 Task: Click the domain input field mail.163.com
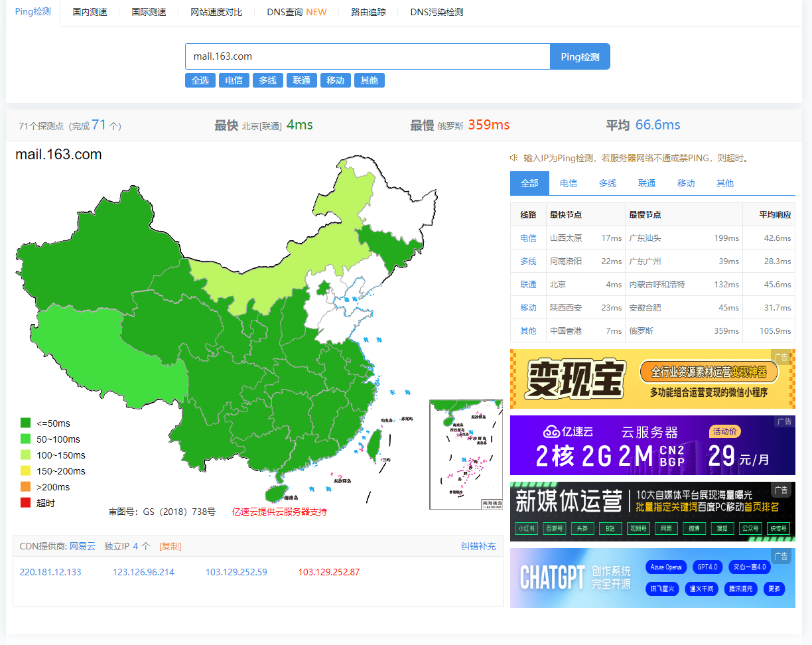coord(368,56)
